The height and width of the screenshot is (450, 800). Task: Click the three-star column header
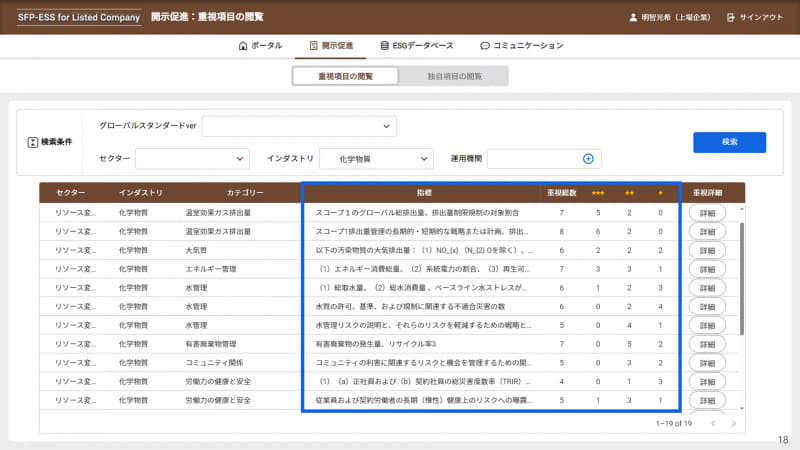598,193
